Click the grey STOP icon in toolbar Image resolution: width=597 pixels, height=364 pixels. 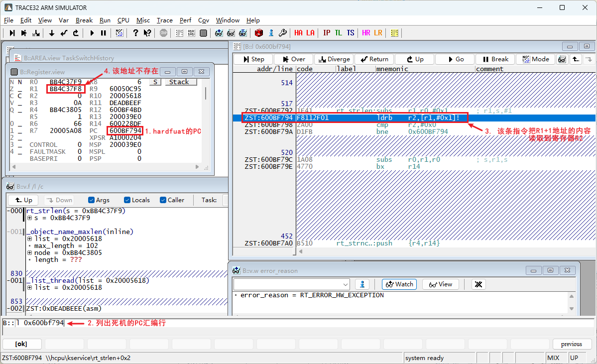pos(163,33)
